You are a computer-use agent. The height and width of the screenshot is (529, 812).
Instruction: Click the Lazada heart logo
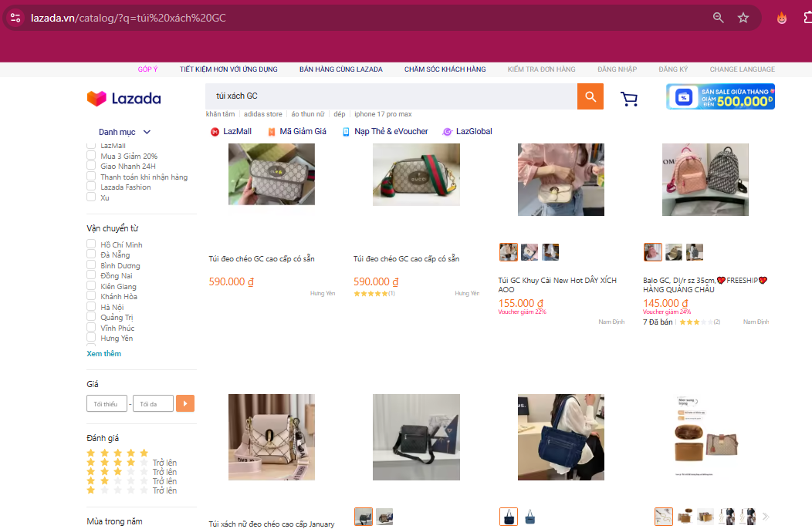click(96, 98)
